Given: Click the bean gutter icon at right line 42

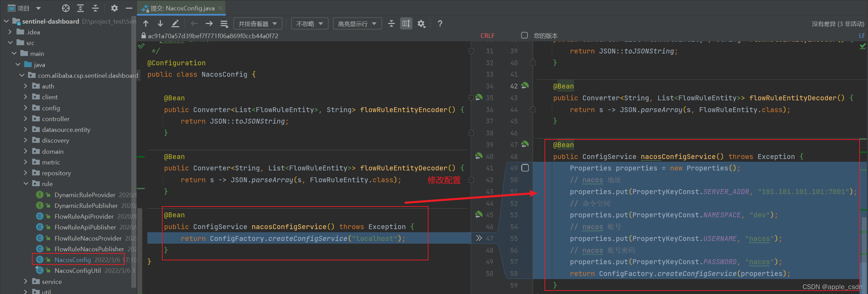Looking at the screenshot, I should [525, 85].
